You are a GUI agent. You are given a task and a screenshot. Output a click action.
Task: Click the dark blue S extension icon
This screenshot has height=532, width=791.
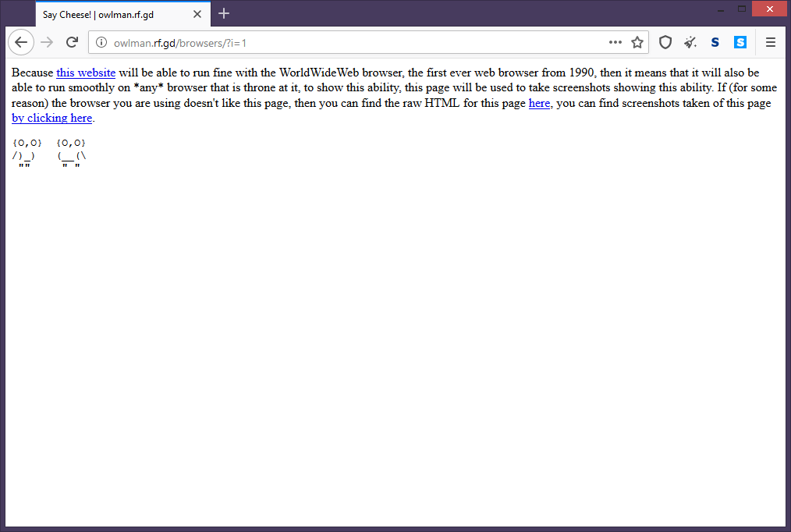tap(715, 43)
